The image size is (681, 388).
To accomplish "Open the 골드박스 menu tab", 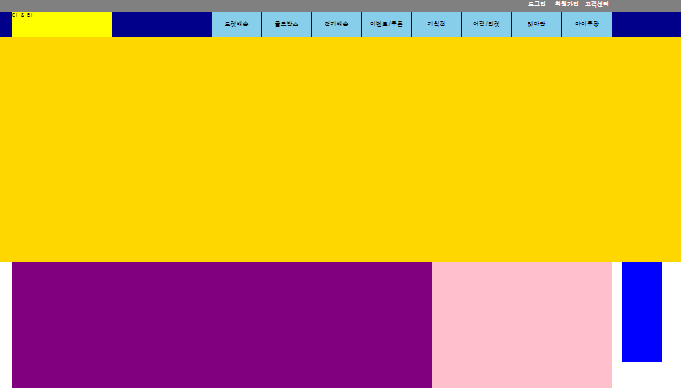I will point(287,24).
